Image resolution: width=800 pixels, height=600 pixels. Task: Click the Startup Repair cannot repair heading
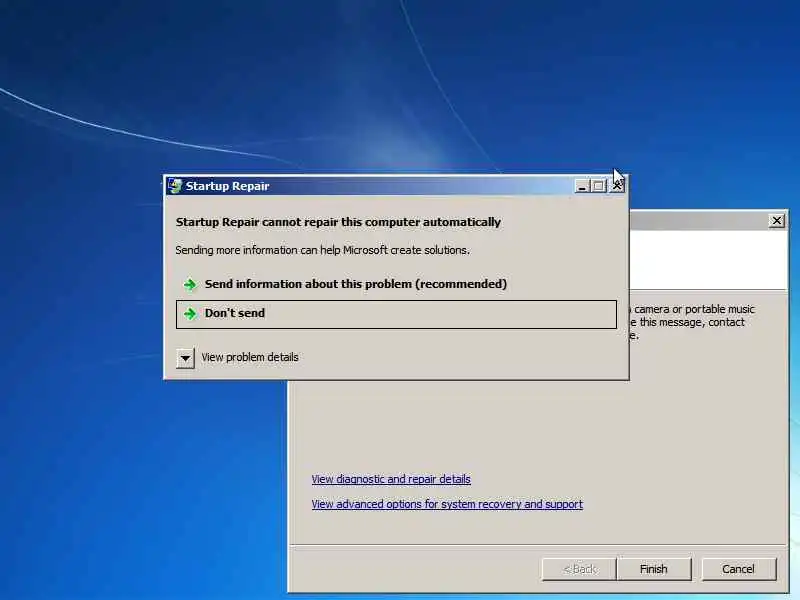click(x=338, y=222)
